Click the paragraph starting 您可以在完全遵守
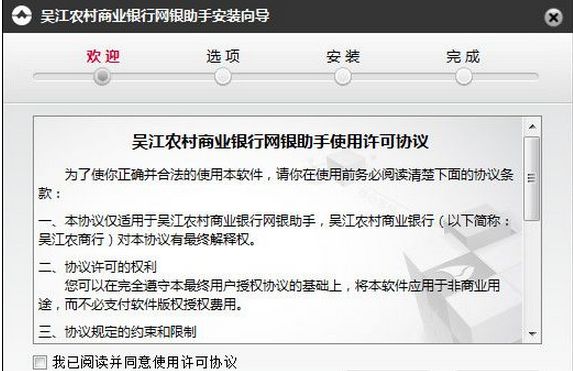Screen dimensions: 573x371 click(269, 295)
